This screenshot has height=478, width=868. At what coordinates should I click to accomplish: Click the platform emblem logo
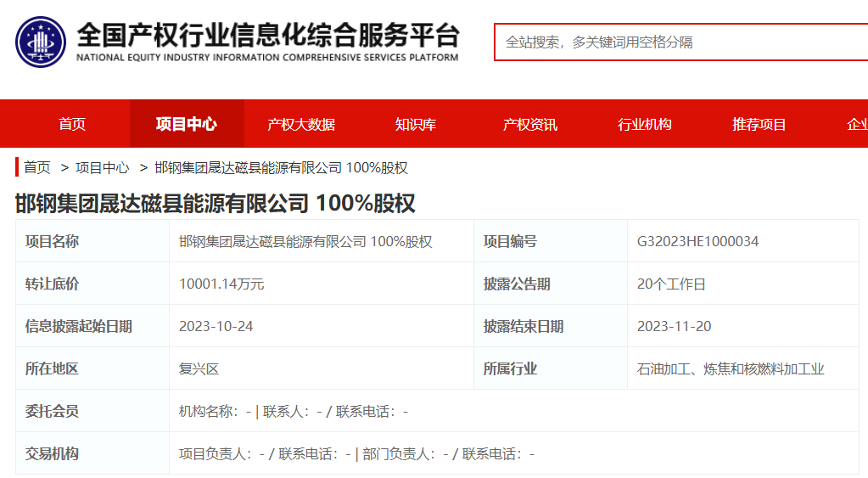pyautogui.click(x=41, y=42)
